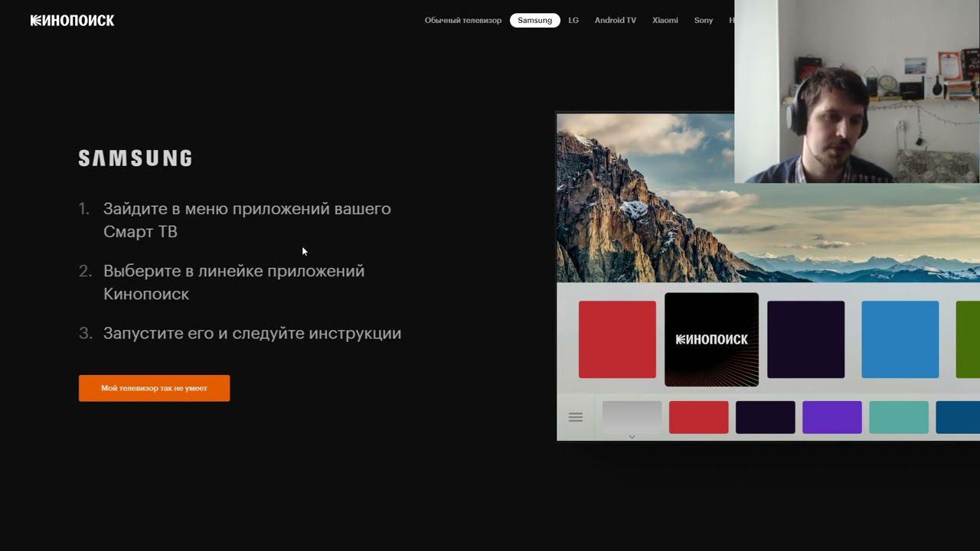Click the small dark purple bottom tile
Viewport: 980px width, 551px height.
[x=766, y=417]
